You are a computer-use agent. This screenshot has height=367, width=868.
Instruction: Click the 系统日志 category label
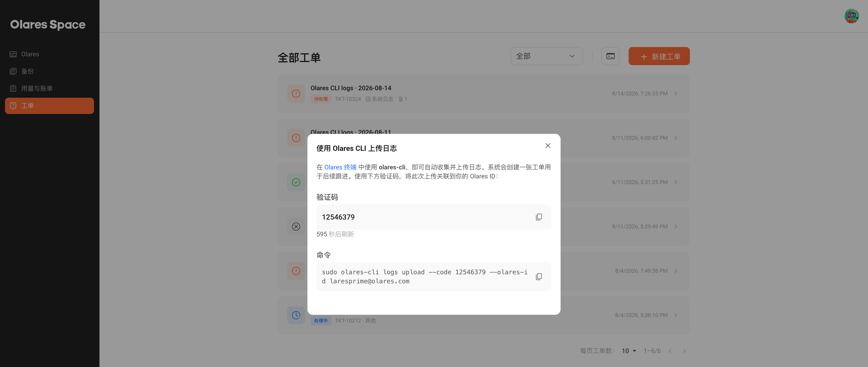(x=380, y=99)
